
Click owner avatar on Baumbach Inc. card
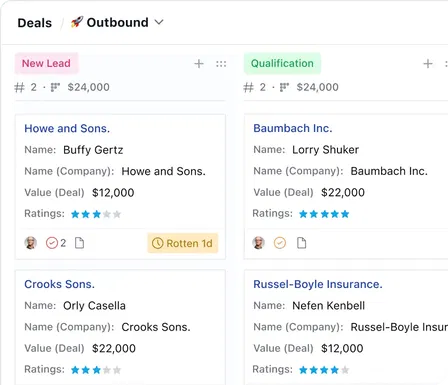258,243
